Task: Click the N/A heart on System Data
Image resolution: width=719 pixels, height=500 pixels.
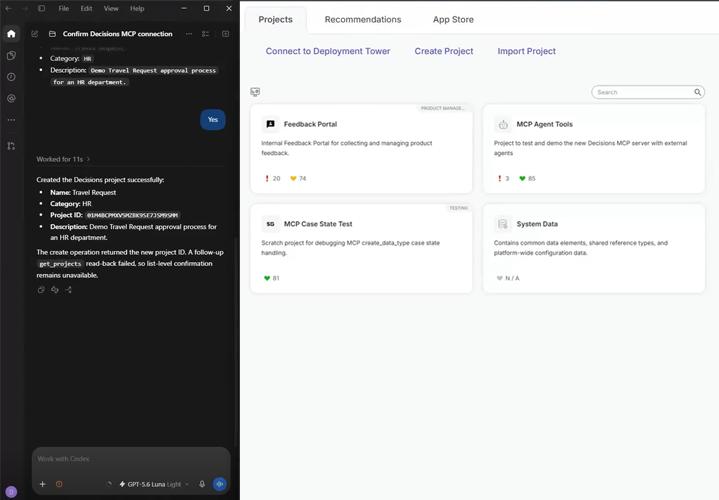Action: coord(508,278)
